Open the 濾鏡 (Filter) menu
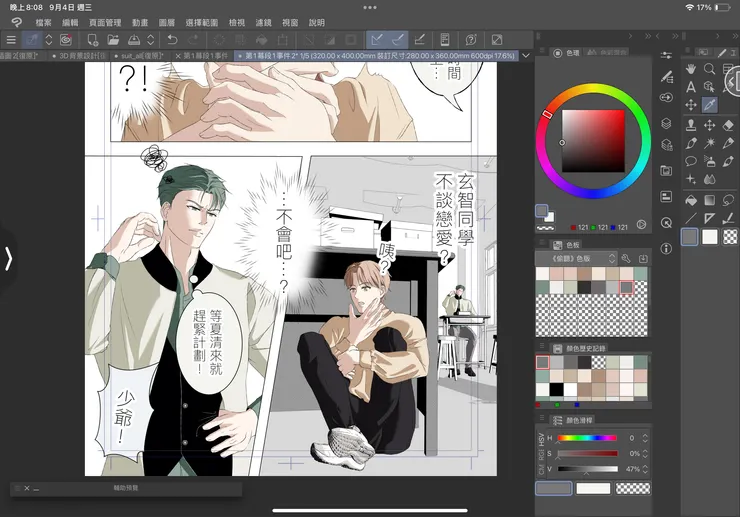This screenshot has height=517, width=740. point(263,22)
